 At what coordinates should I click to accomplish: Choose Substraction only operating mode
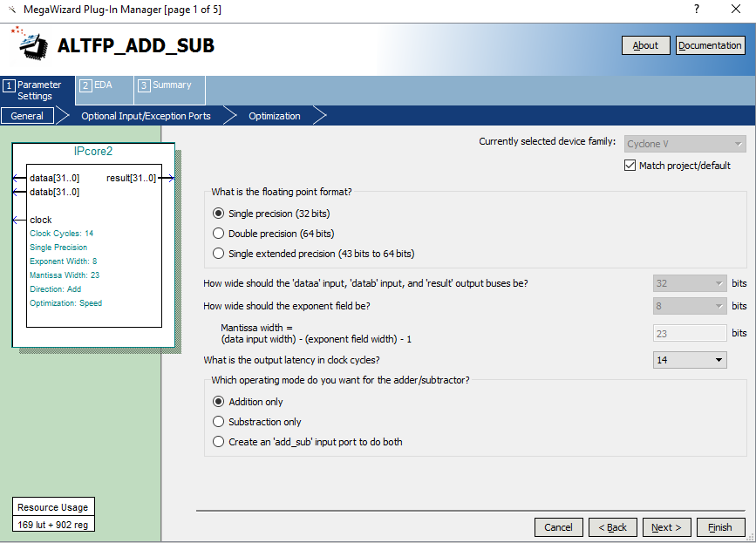pyautogui.click(x=218, y=422)
